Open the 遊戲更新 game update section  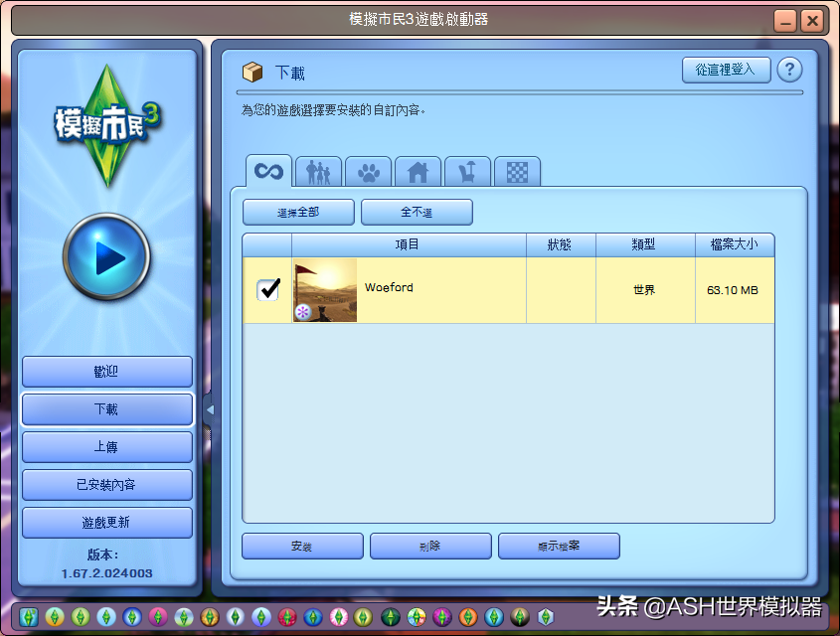(x=106, y=523)
